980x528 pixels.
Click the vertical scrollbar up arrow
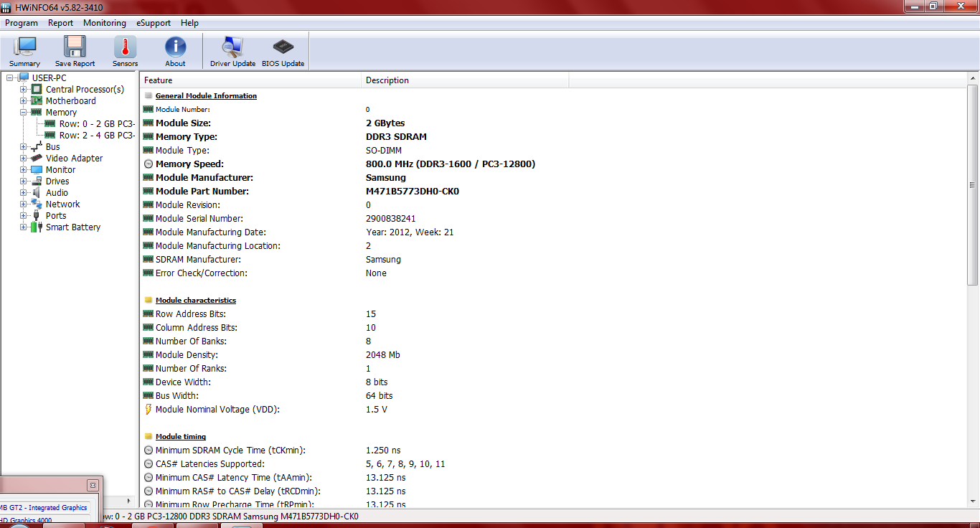click(x=973, y=80)
